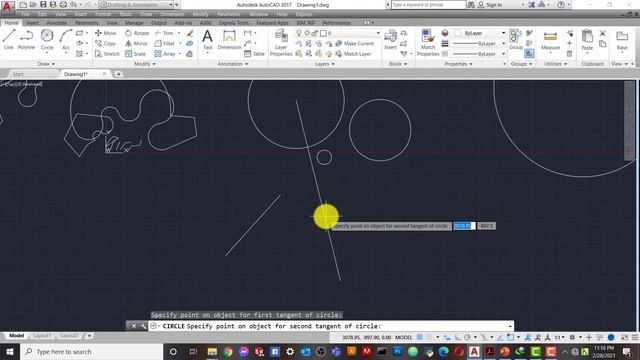
Task: Open the Format menu
Action: click(x=102, y=14)
